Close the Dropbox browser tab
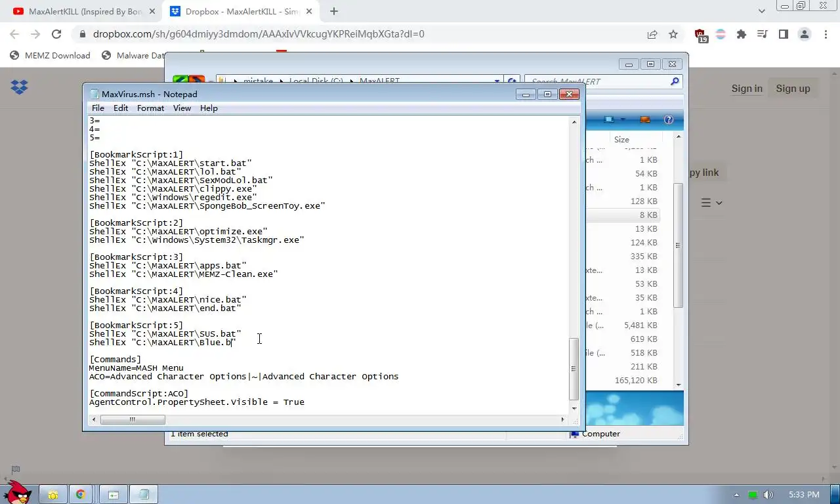 [x=309, y=11]
